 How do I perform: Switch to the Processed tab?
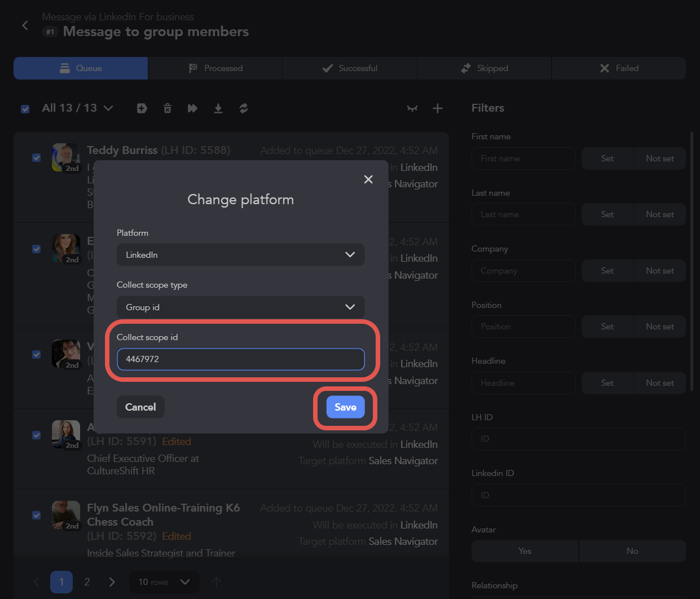pos(215,68)
